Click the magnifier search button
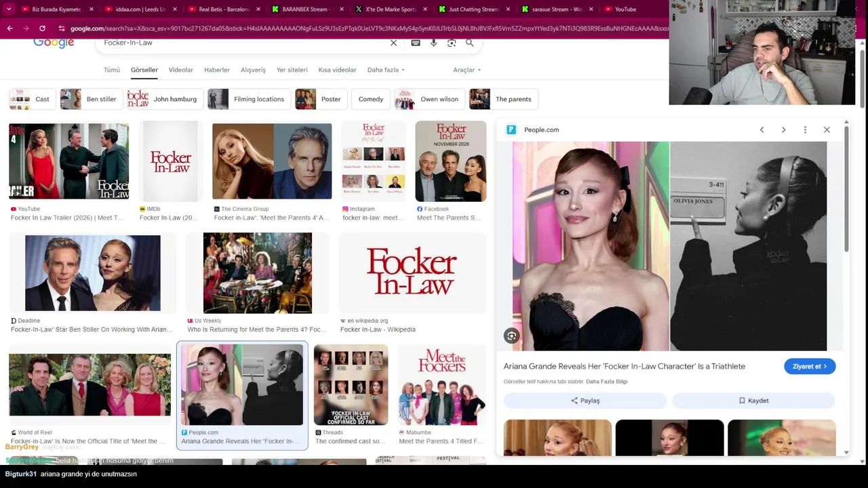 point(469,43)
